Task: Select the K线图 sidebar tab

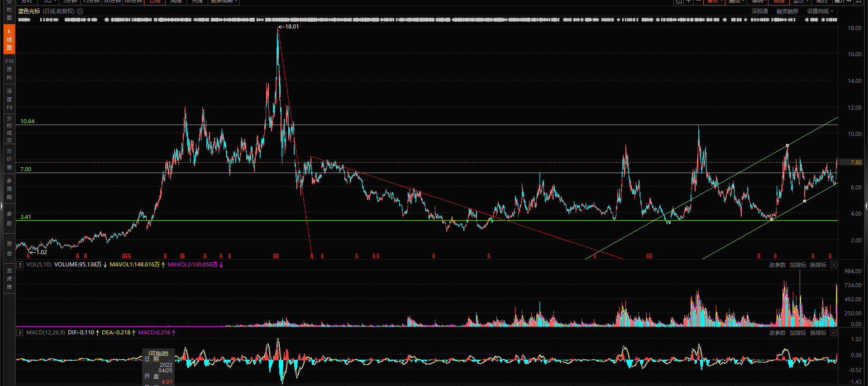Action: point(9,39)
